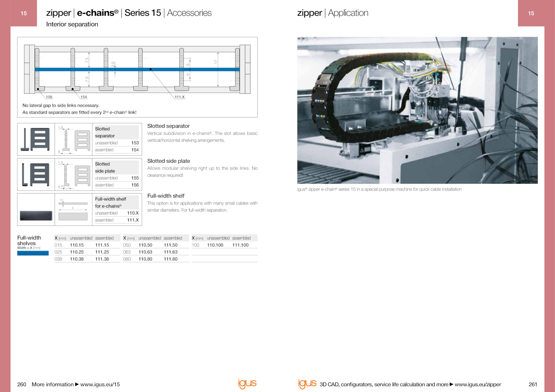Click the Slotted side plate heading
Viewport: 555px width, 392px height.
point(169,161)
